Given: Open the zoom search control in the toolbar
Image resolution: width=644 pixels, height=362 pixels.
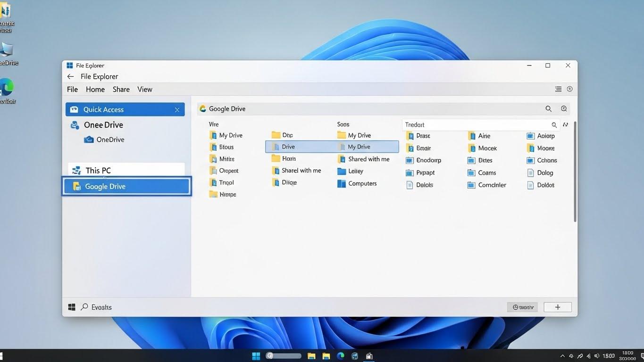Looking at the screenshot, I should click(x=564, y=108).
